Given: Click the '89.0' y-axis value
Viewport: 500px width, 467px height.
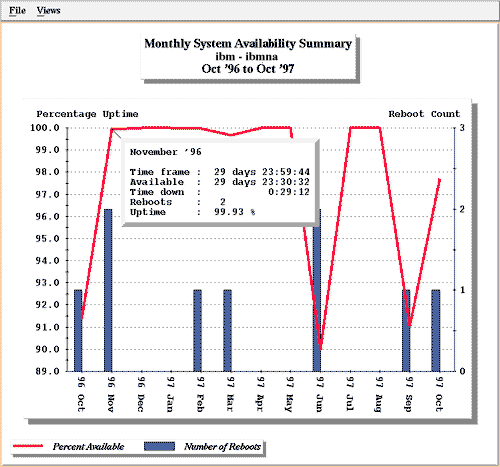Looking at the screenshot, I should (48, 371).
